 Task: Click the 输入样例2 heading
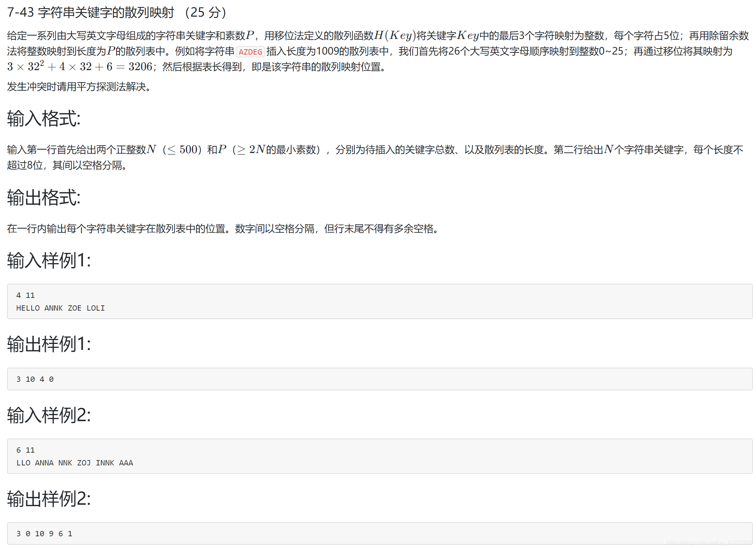(49, 415)
